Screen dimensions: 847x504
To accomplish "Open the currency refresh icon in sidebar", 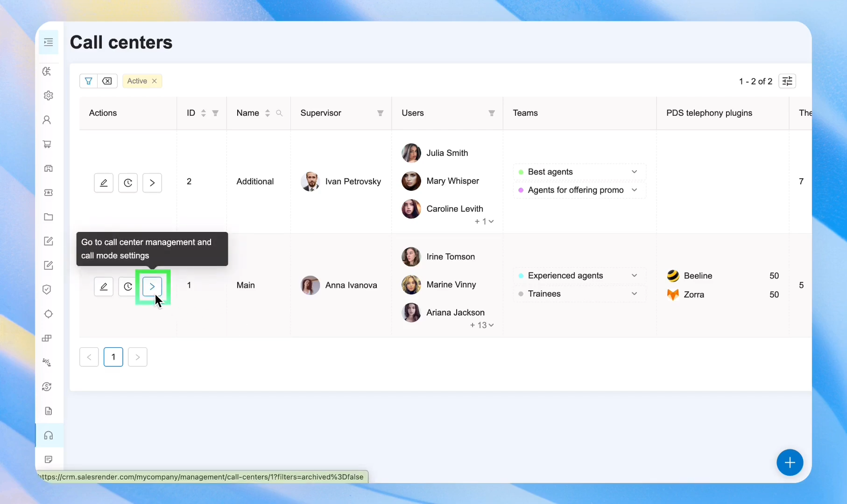I will click(47, 387).
